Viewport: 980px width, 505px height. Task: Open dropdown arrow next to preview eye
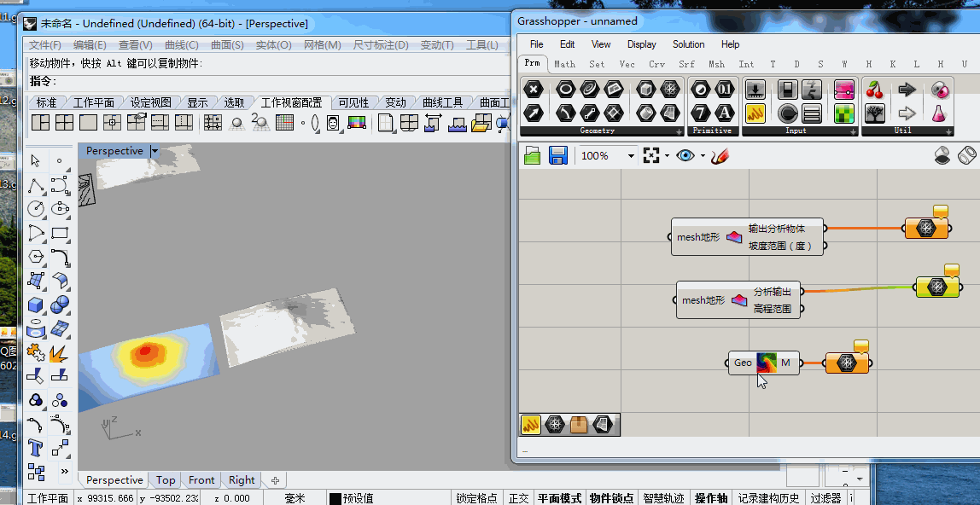(703, 156)
